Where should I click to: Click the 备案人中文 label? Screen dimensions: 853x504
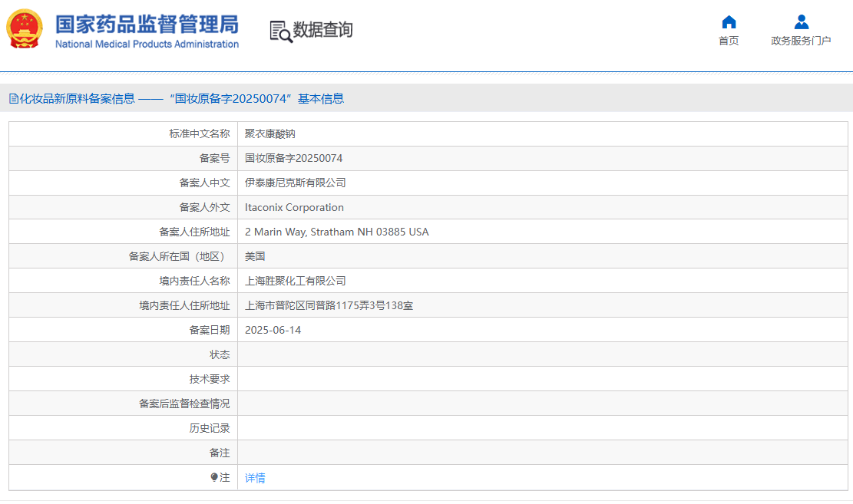click(204, 183)
